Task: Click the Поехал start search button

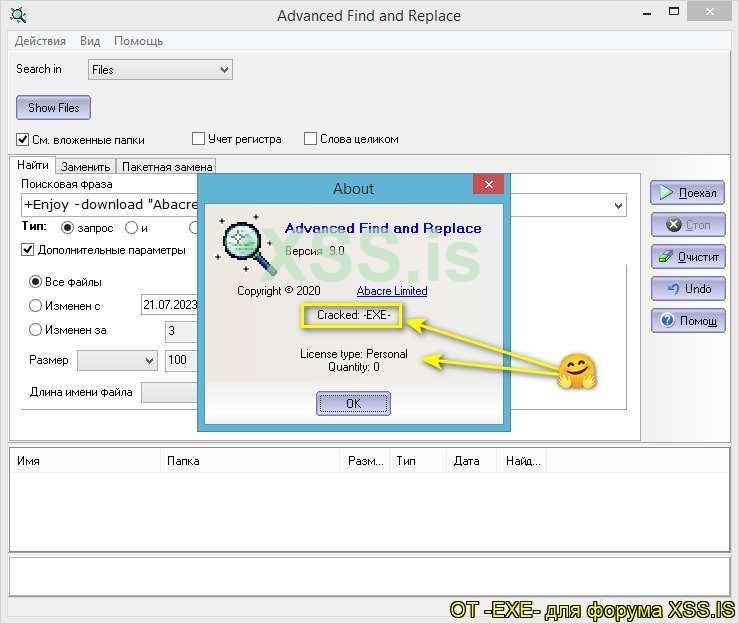Action: pos(687,193)
